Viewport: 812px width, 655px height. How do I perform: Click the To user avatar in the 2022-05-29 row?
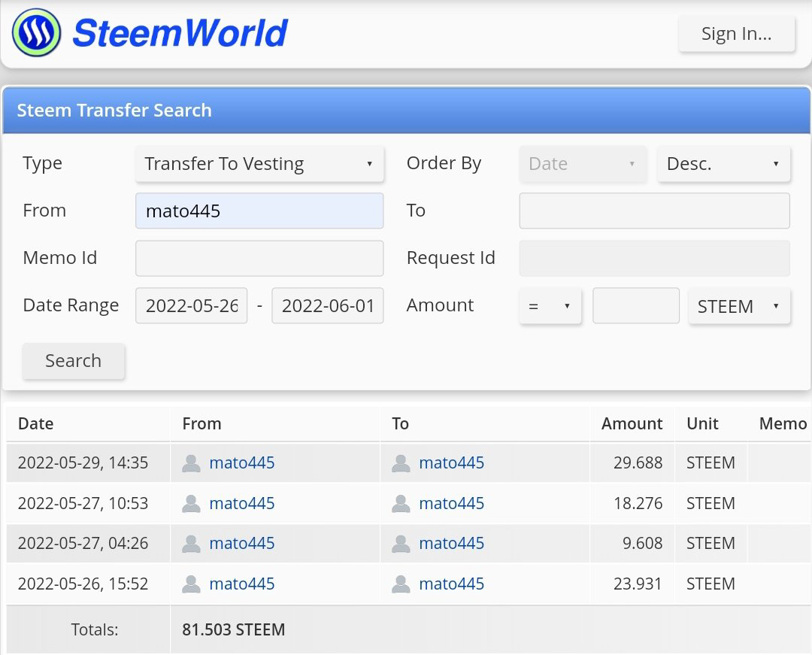point(401,463)
